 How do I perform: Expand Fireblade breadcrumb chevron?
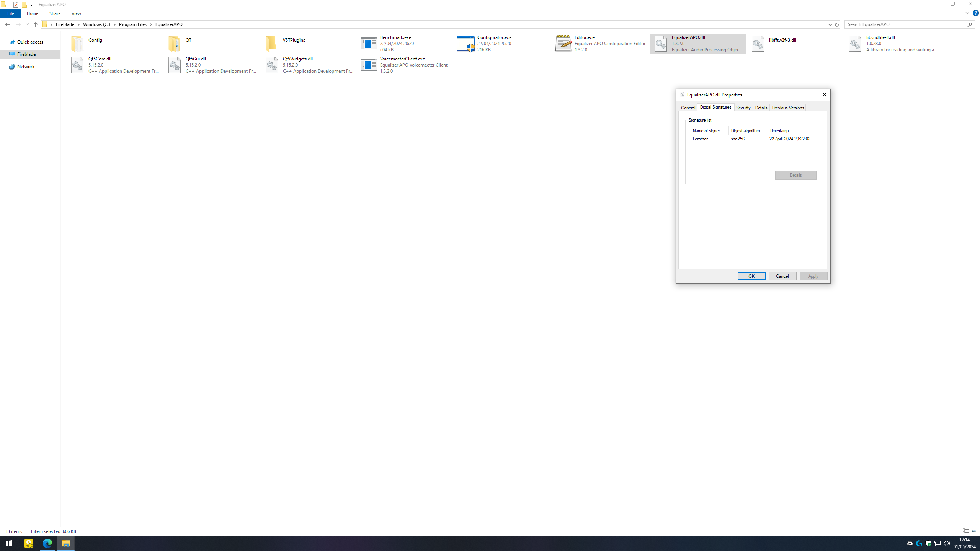[78, 24]
